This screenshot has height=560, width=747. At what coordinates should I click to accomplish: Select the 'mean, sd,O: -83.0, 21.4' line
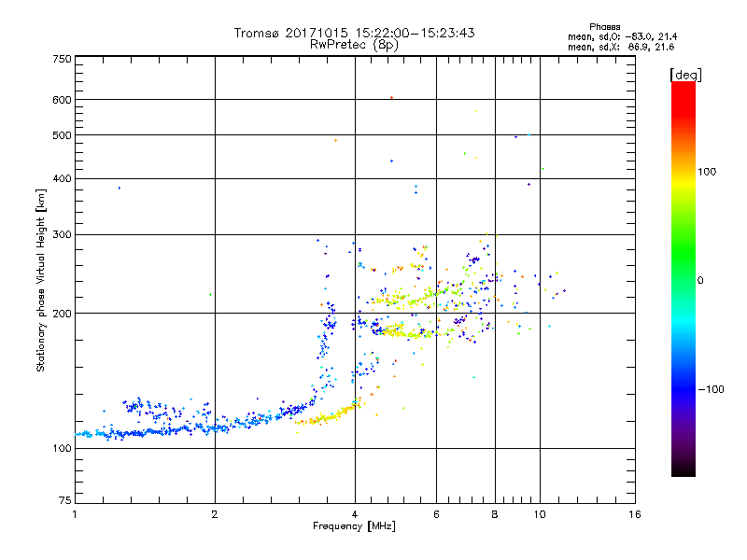(x=622, y=36)
